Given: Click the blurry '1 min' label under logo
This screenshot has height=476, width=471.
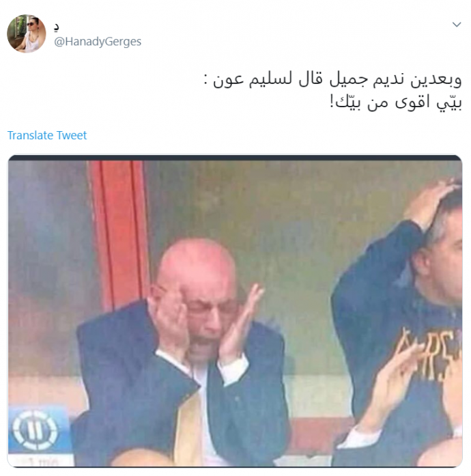Looking at the screenshot, I should pyautogui.click(x=43, y=462).
